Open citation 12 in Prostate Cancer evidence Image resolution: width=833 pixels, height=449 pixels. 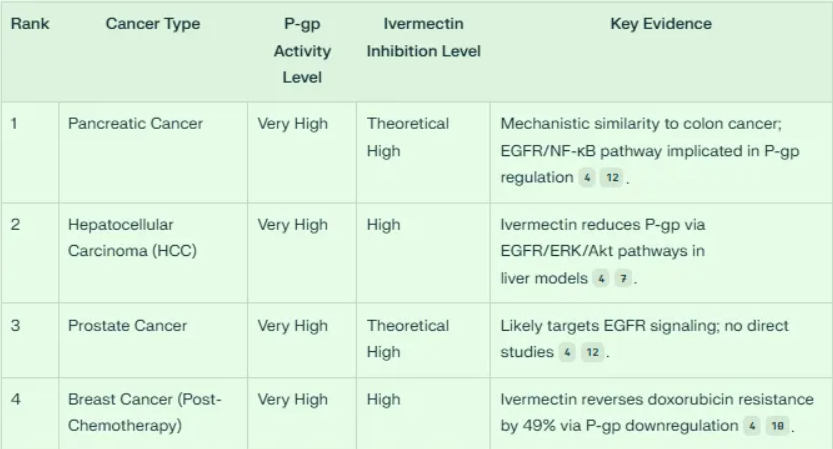592,352
